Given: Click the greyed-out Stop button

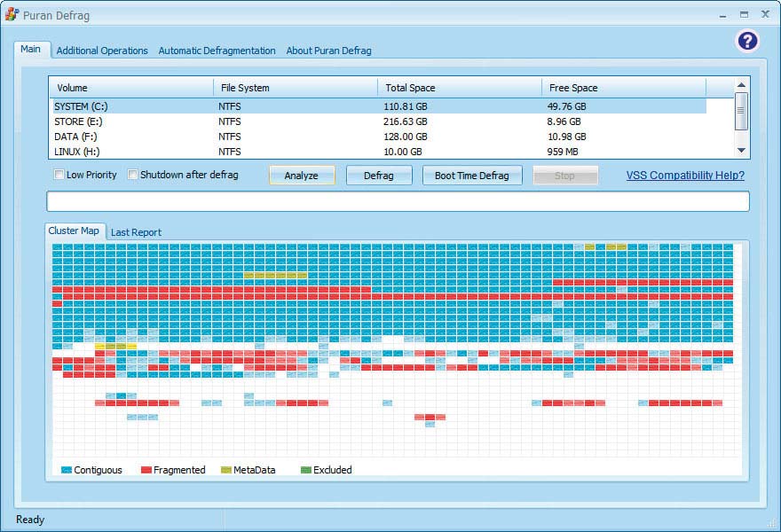Looking at the screenshot, I should 564,176.
